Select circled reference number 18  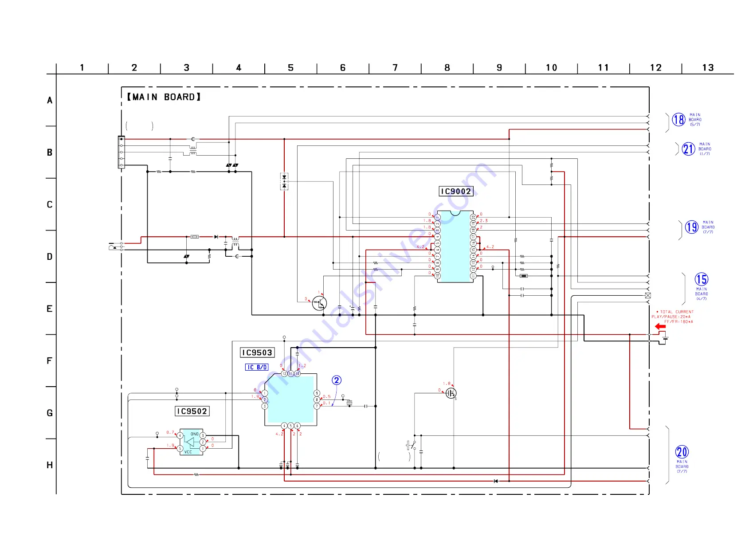click(678, 120)
